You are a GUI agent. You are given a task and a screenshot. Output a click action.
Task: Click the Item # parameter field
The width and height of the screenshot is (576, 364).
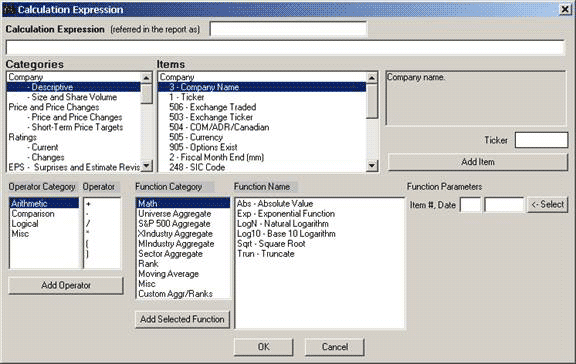point(471,205)
